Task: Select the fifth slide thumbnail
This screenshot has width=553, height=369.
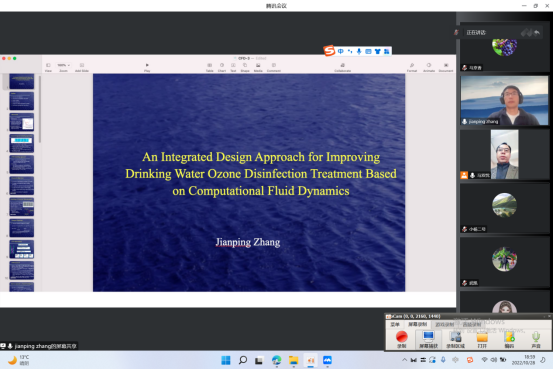Action: coord(22,164)
